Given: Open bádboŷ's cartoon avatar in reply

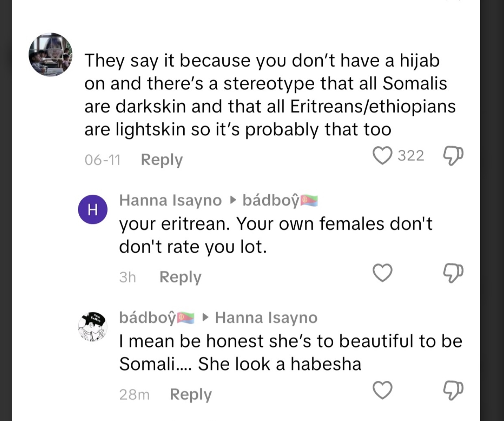Looking at the screenshot, I should pyautogui.click(x=93, y=327).
